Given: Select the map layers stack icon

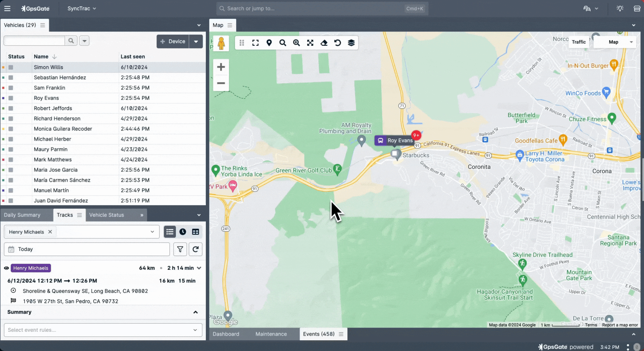Looking at the screenshot, I should point(351,43).
